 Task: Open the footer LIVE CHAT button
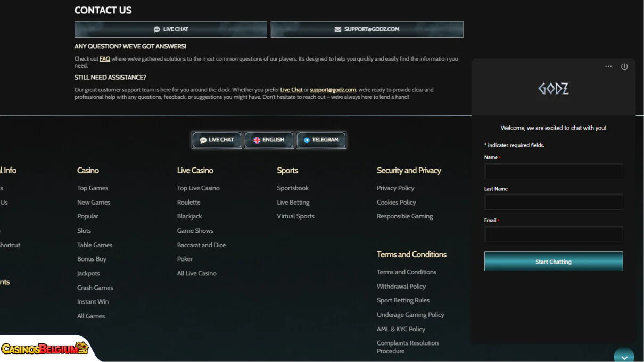(x=217, y=140)
